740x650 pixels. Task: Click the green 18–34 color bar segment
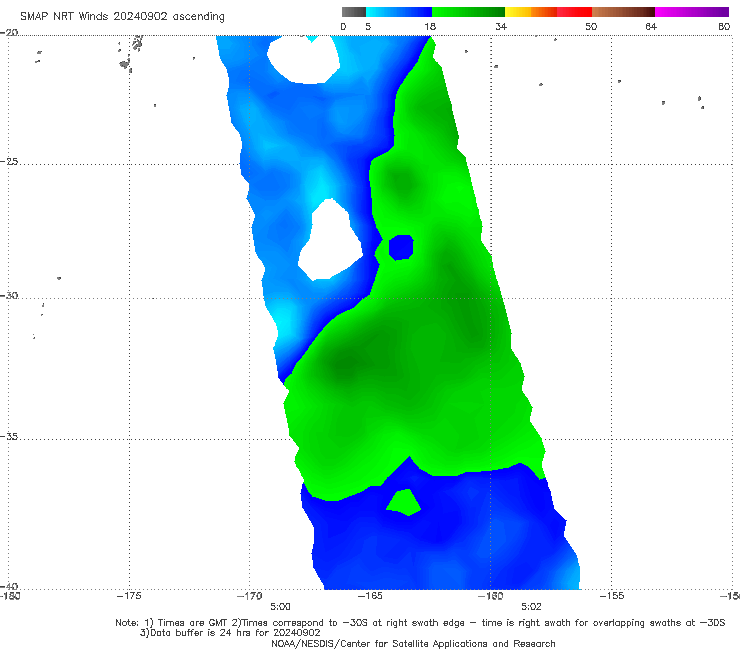tap(468, 12)
